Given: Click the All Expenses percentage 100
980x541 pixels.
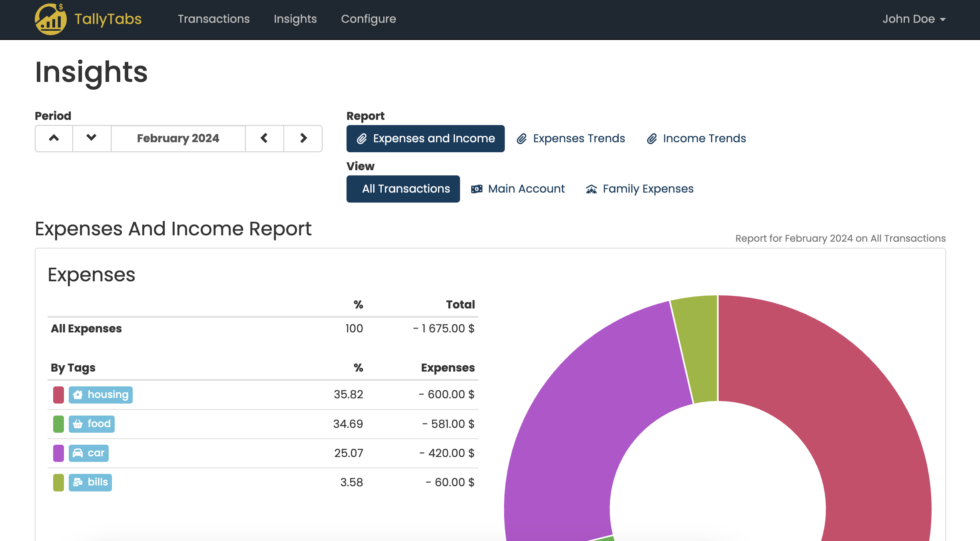Looking at the screenshot, I should [354, 329].
